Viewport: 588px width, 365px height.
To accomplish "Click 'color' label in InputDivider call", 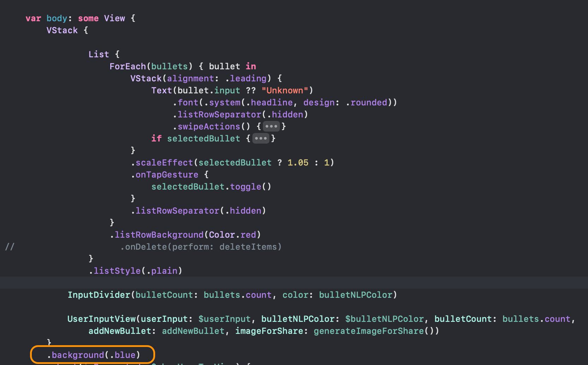I will 295,295.
